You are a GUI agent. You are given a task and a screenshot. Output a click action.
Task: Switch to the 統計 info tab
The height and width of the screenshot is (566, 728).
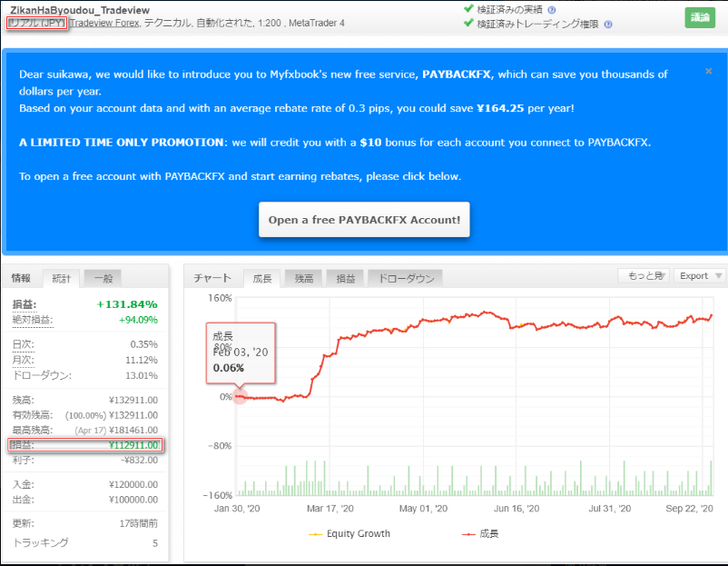(x=62, y=278)
